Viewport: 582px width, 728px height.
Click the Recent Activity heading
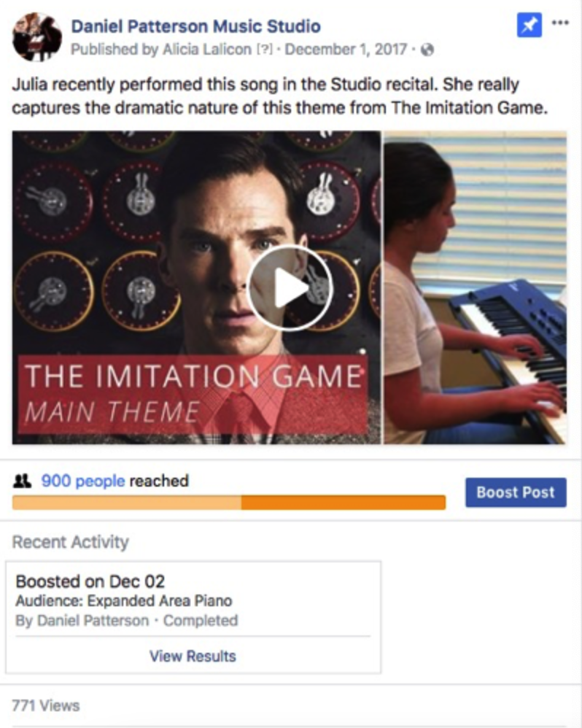pos(71,542)
